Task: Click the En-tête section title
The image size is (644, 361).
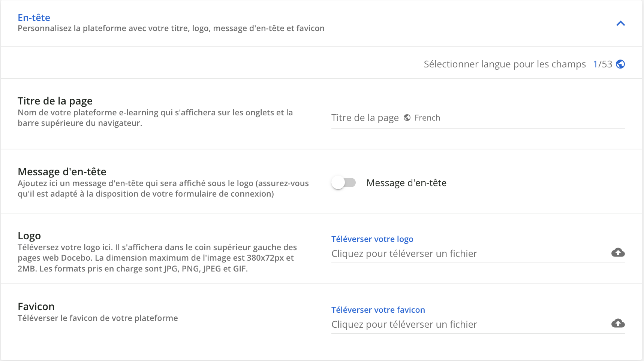Action: point(34,17)
